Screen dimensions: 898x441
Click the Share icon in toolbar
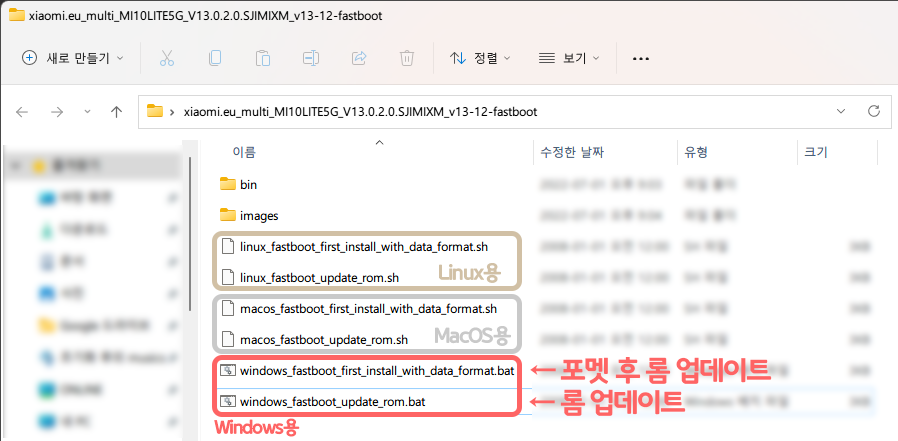pyautogui.click(x=359, y=58)
